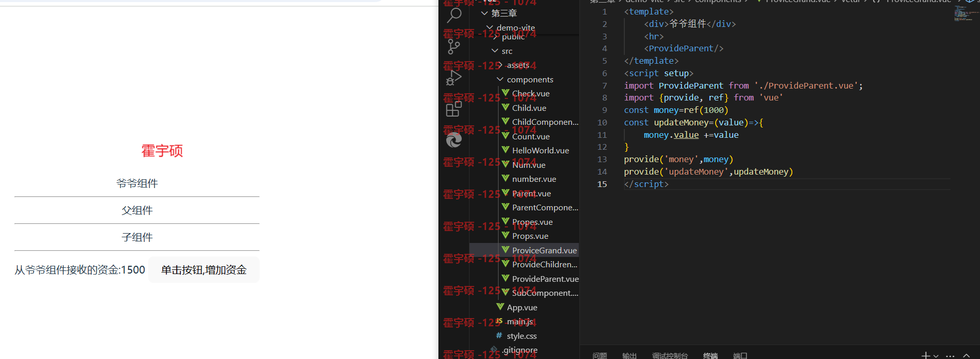Switch to the 调试控制台 panel tab
Viewport: 980px width, 359px height.
(x=670, y=355)
